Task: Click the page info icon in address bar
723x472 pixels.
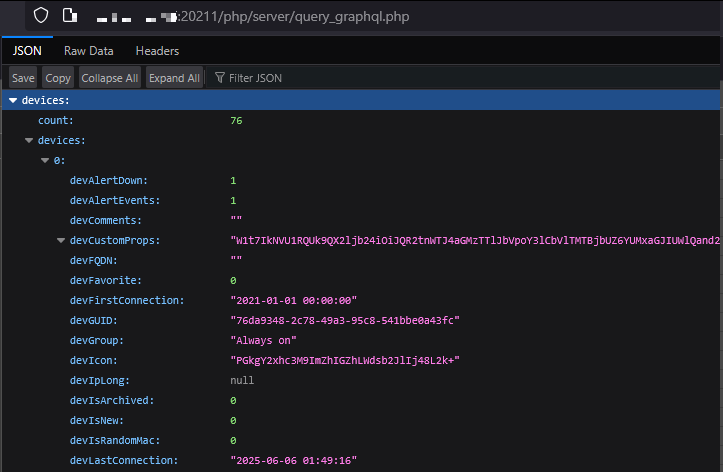Action: click(69, 16)
